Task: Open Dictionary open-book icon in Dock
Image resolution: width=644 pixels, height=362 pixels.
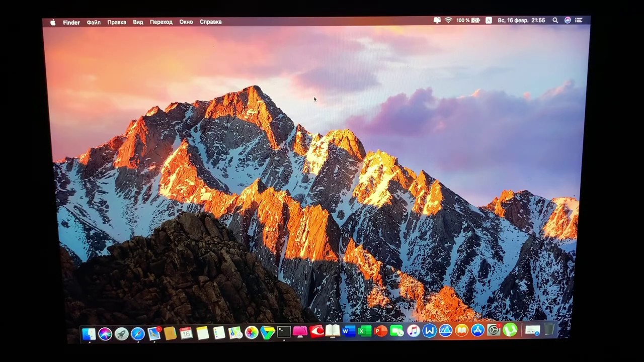Action: 333,331
